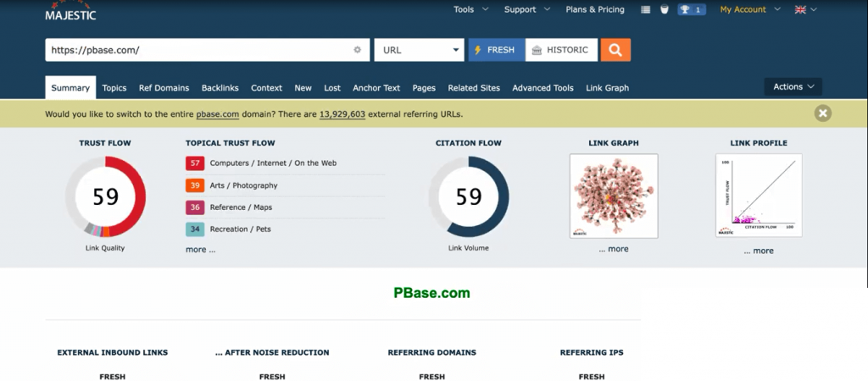868x381 pixels.
Task: Click Reference / Maps topic
Action: click(241, 207)
